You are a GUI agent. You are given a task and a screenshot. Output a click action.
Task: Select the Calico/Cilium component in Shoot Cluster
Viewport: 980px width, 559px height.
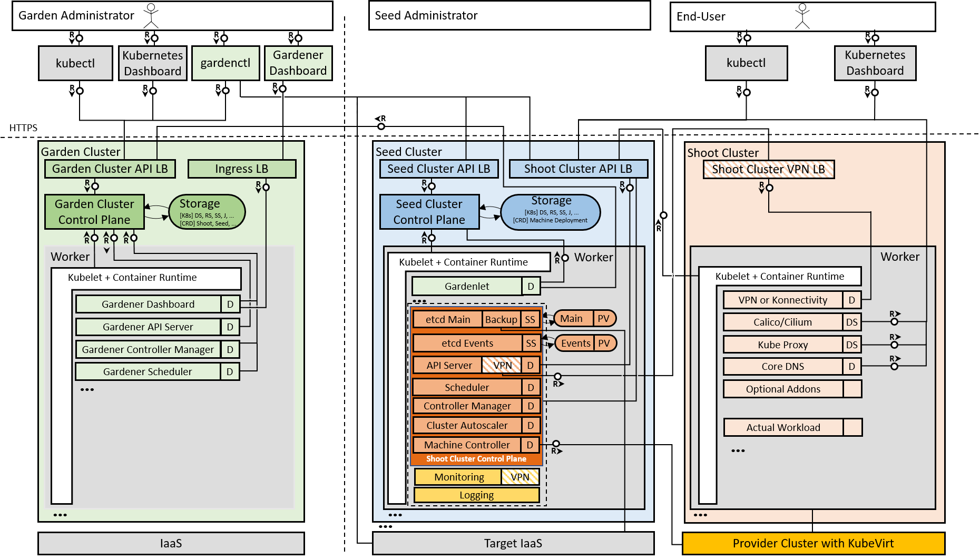pyautogui.click(x=782, y=322)
